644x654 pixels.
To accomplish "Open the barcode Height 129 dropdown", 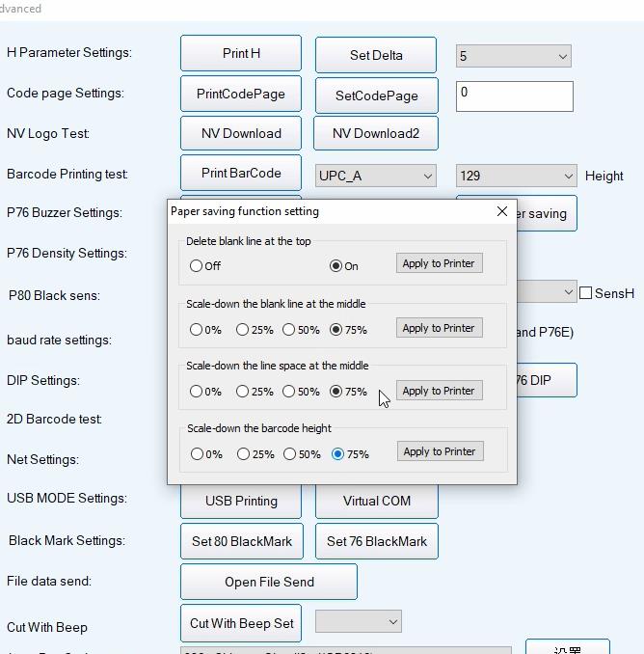I will point(516,176).
